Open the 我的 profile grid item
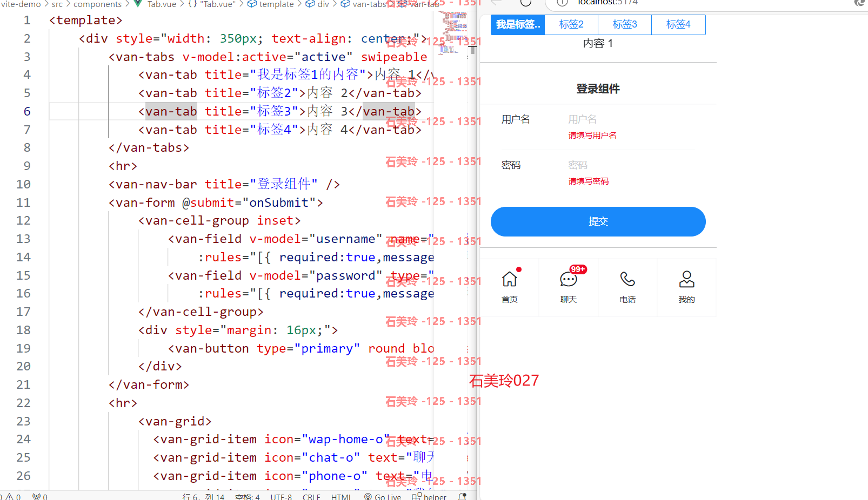Viewport: 868px width, 500px height. [x=686, y=287]
